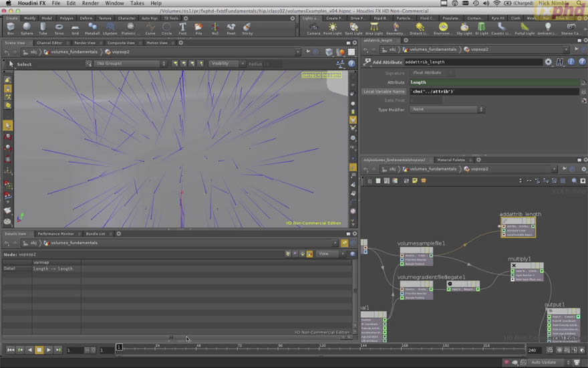The image size is (588, 368).
Task: Click the Details View vertical scrollbar
Action: (355, 290)
